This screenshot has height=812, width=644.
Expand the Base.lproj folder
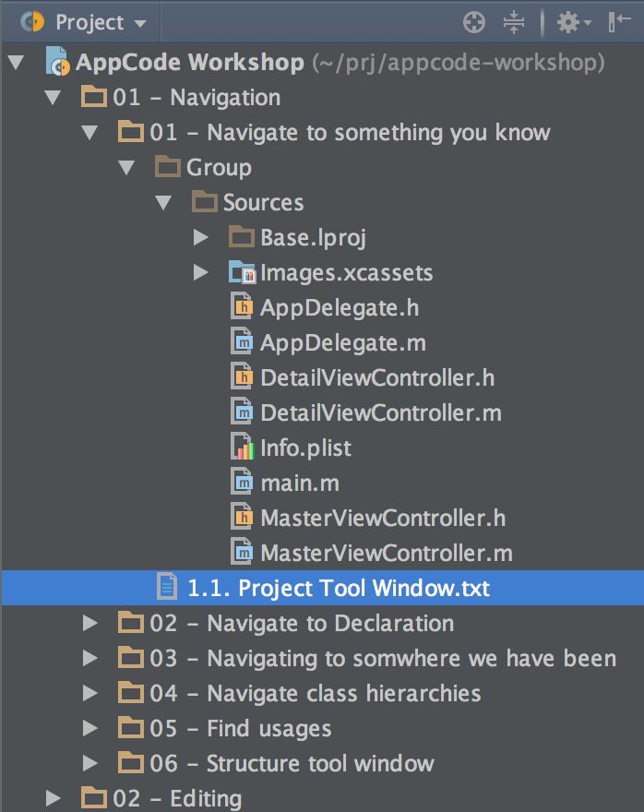pos(200,238)
